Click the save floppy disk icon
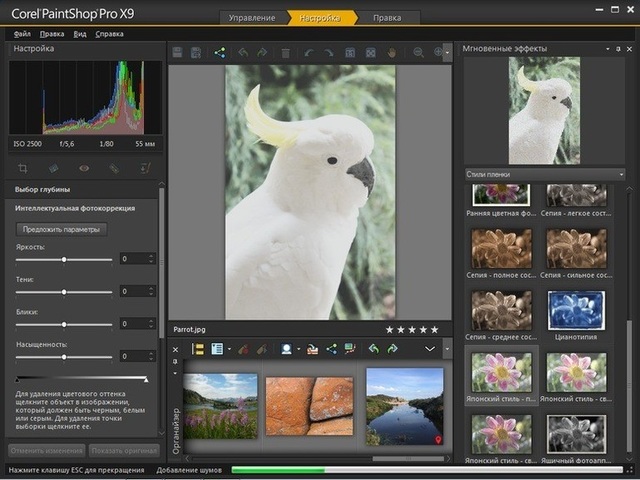The image size is (640, 480). pos(177,52)
